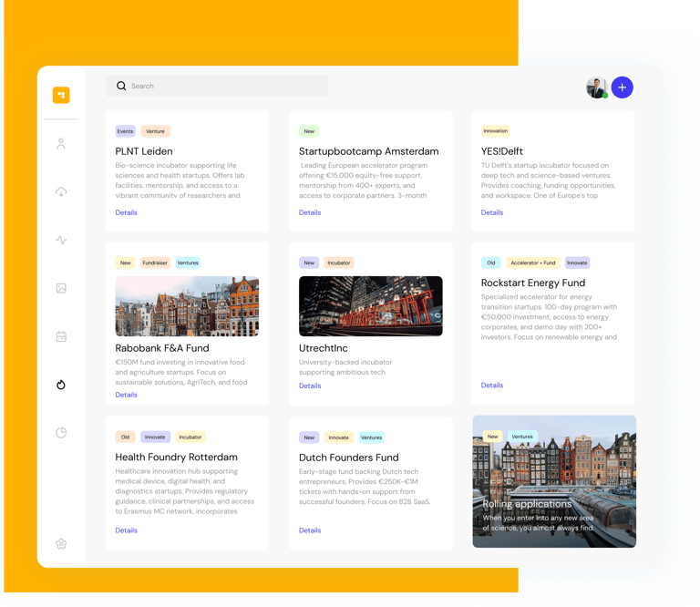The width and height of the screenshot is (700, 607).
Task: Open the Rockstart Energy Fund title
Action: 533,283
